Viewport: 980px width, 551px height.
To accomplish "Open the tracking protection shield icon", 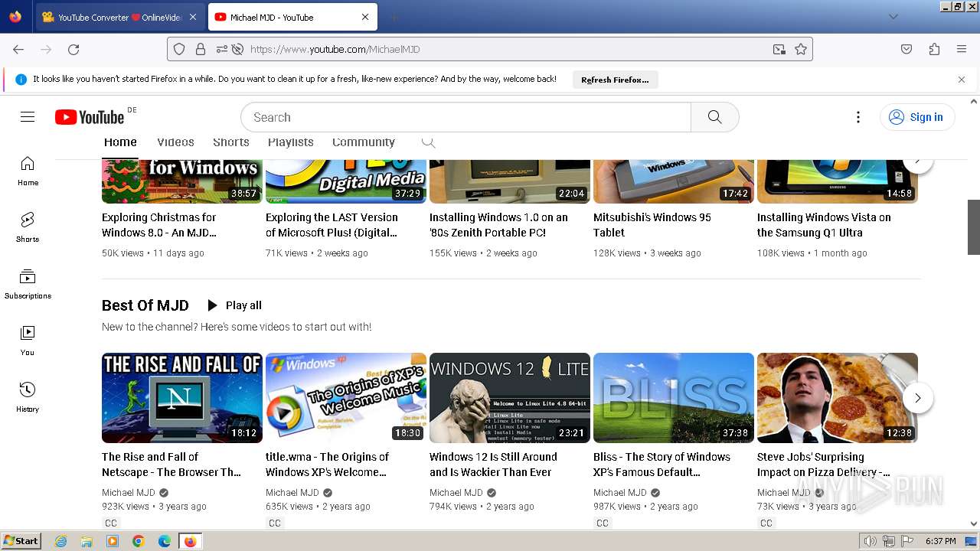I will pyautogui.click(x=179, y=49).
